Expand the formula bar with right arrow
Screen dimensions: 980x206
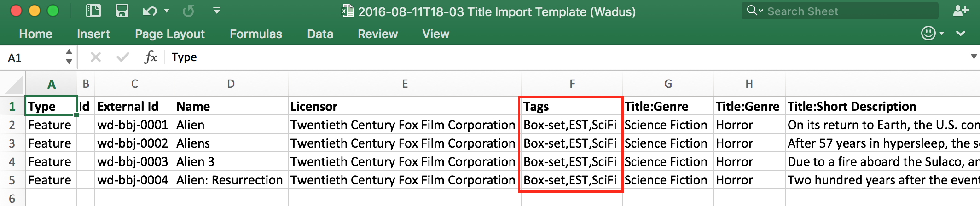coord(974,57)
